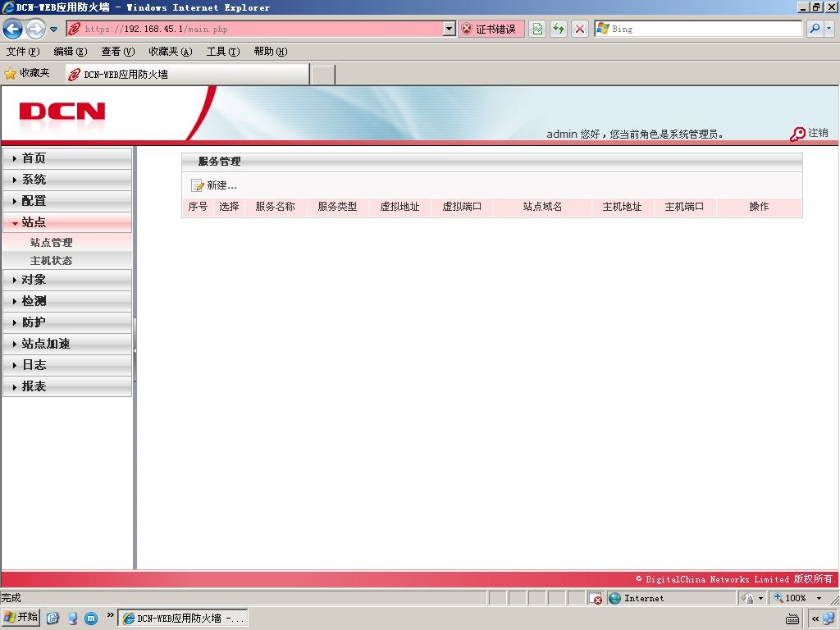Viewport: 840px width, 630px height.
Task: Open 站点管理 submenu item
Action: (x=52, y=242)
